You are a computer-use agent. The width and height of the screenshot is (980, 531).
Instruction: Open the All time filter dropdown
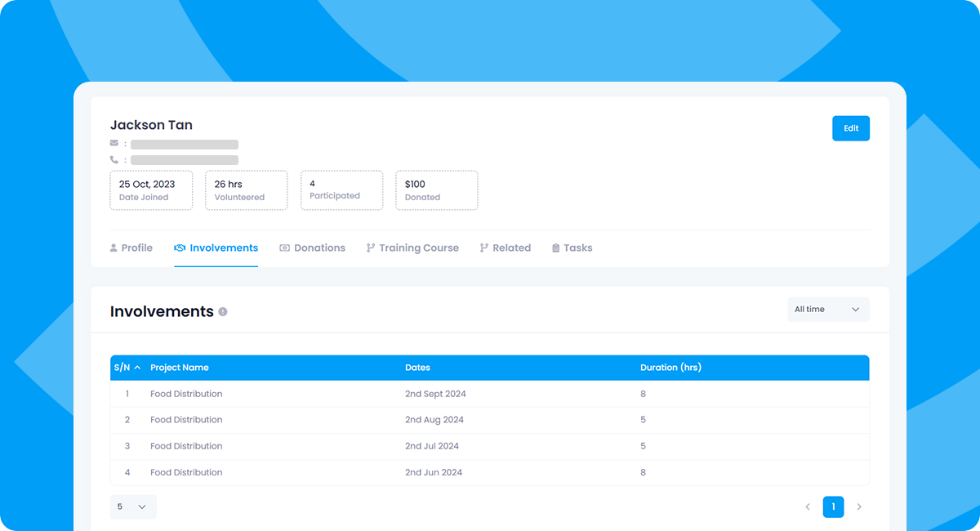tap(827, 309)
